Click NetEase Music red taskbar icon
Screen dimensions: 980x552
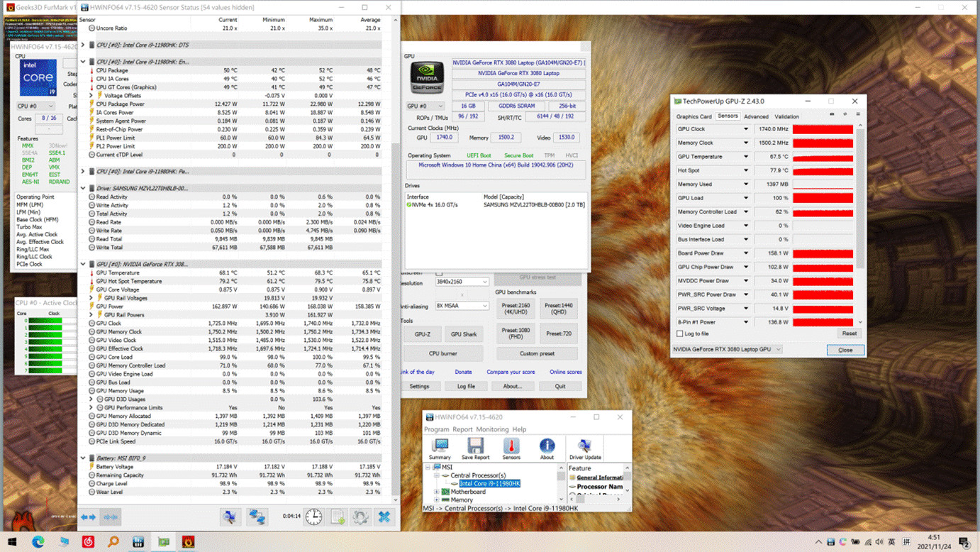(x=89, y=542)
